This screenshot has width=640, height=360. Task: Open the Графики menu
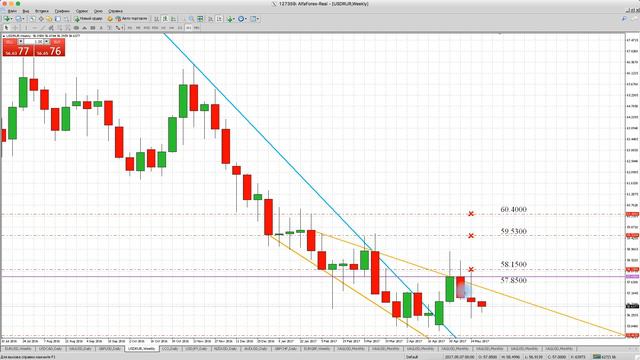click(x=62, y=11)
